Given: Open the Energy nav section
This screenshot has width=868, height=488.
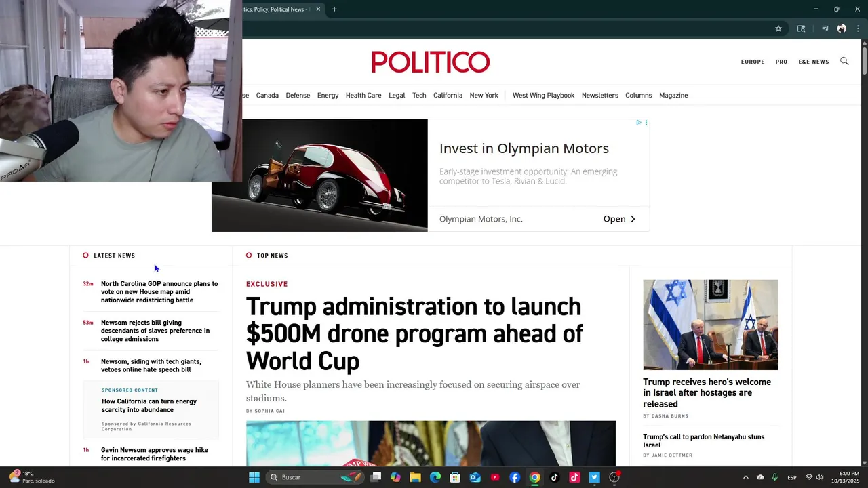Looking at the screenshot, I should pos(328,96).
